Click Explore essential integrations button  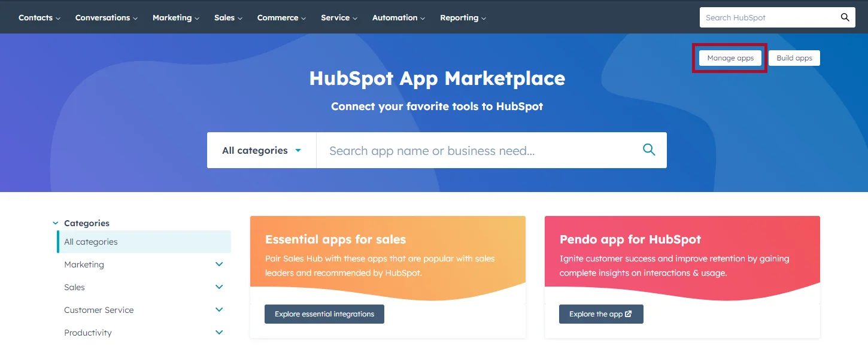[x=324, y=314]
